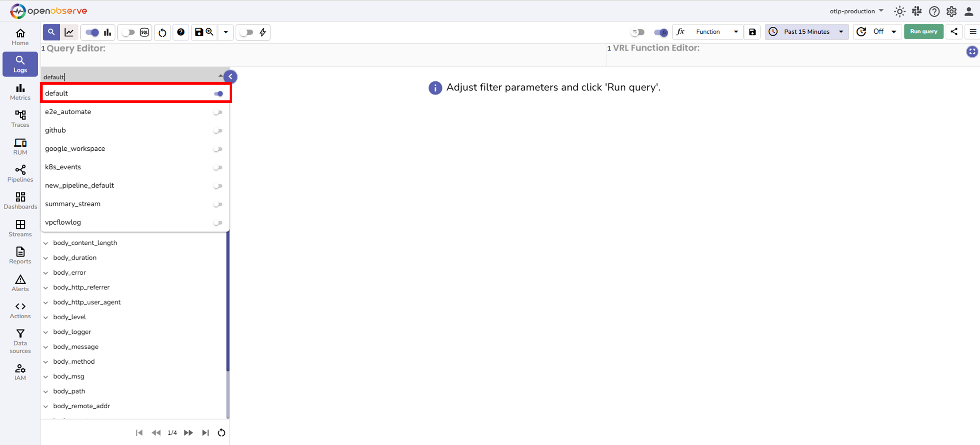
Task: Open the otlp-production organization dropdown
Action: click(856, 11)
